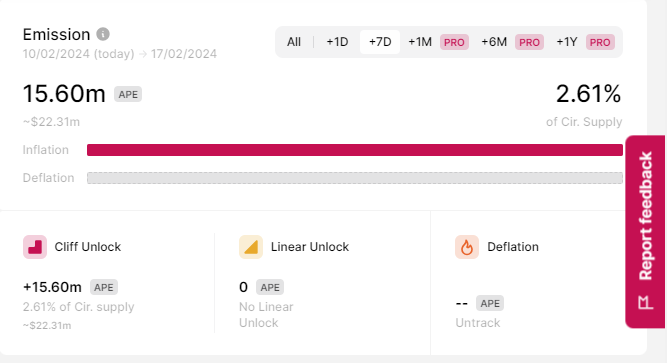
Task: Click the grey Deflation bar
Action: [x=355, y=178]
